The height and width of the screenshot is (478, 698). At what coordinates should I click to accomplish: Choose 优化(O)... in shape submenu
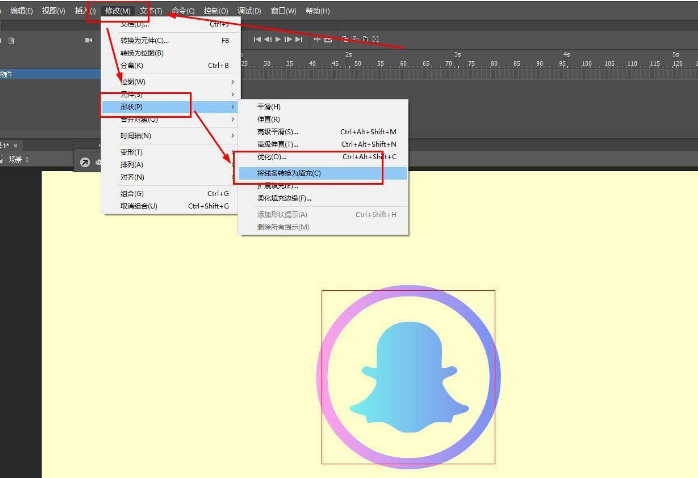click(x=323, y=157)
